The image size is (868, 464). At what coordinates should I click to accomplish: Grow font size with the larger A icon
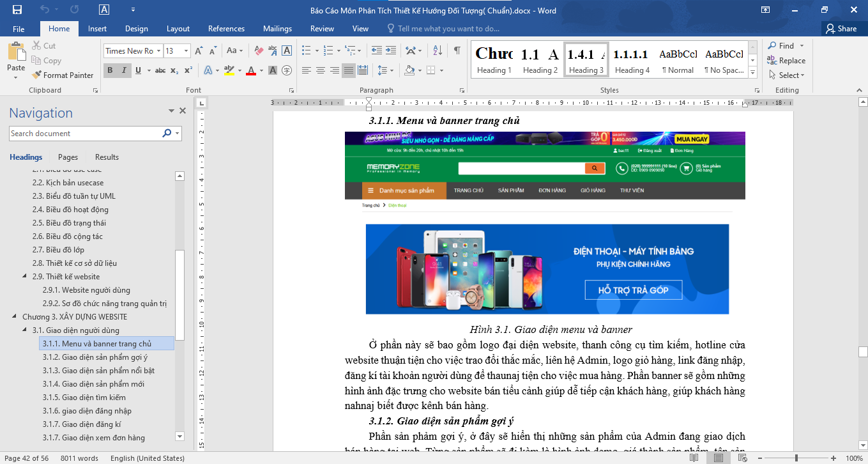(198, 51)
